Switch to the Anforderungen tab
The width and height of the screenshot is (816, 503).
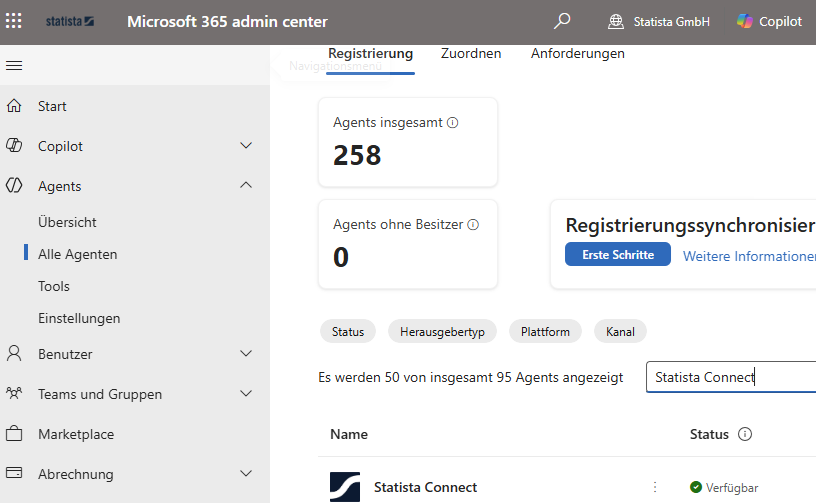(x=578, y=54)
